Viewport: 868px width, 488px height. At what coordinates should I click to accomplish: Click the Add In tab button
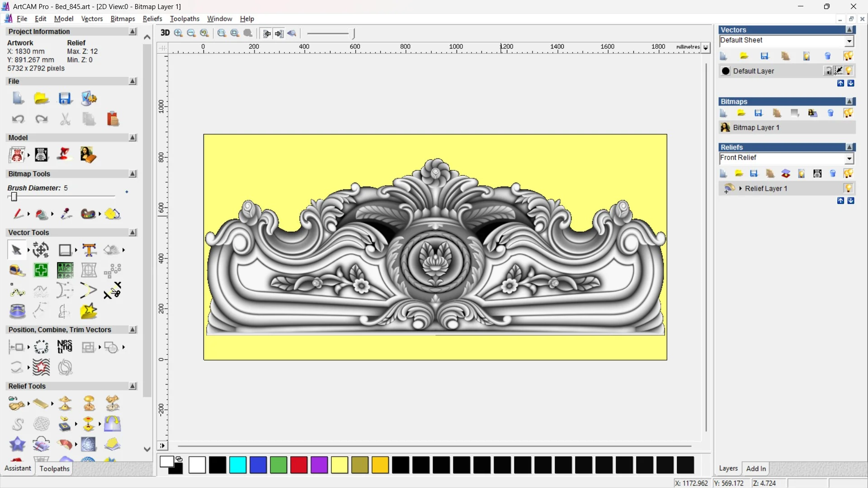[x=755, y=469]
